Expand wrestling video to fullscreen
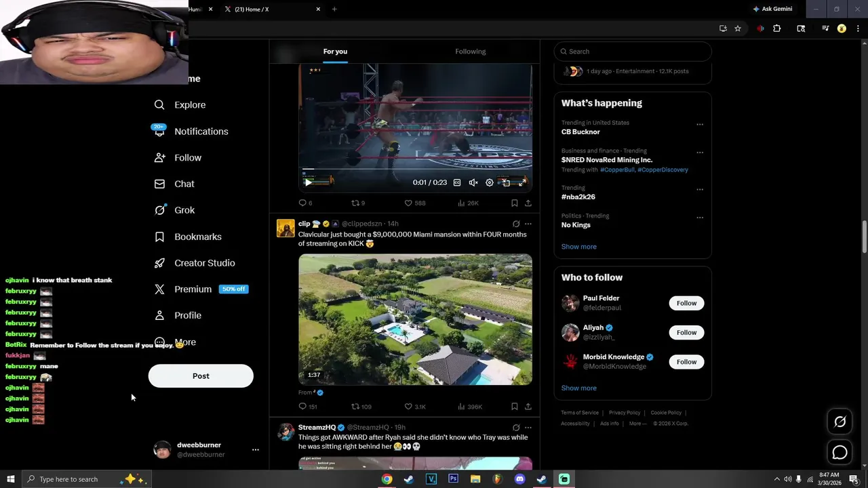Viewport: 868px width, 488px height. pos(522,182)
